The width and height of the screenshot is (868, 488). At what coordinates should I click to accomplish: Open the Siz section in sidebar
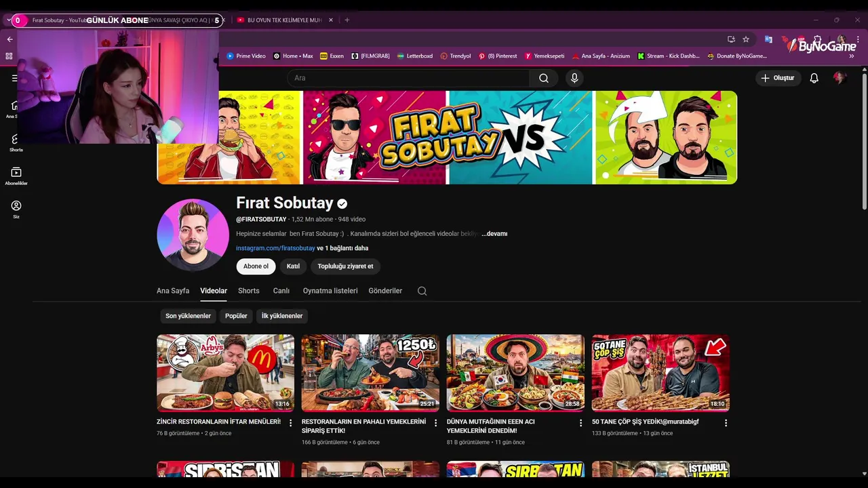[16, 209]
